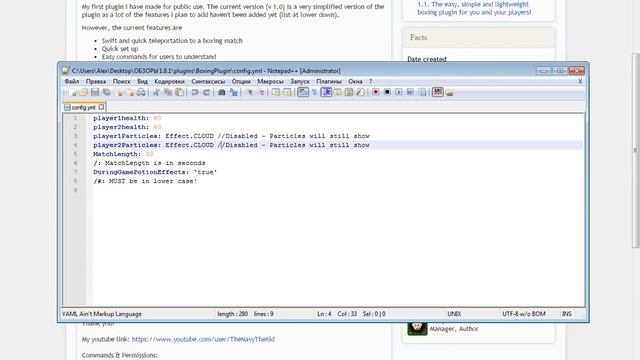
Task: Click 'UTF-8 w/o BOM' encoding field
Action: coord(524,314)
